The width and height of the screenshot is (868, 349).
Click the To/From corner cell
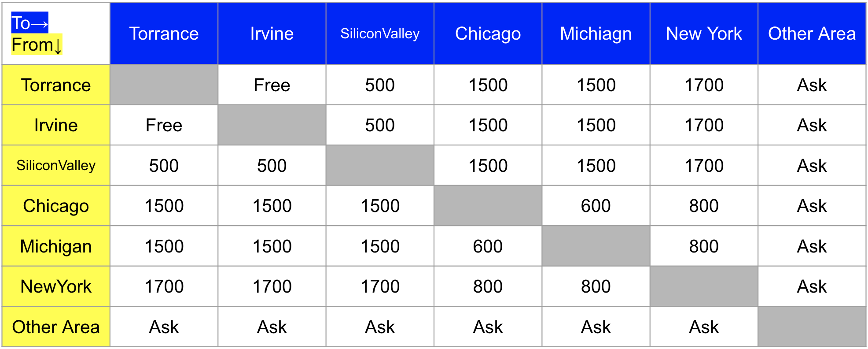[x=56, y=33]
